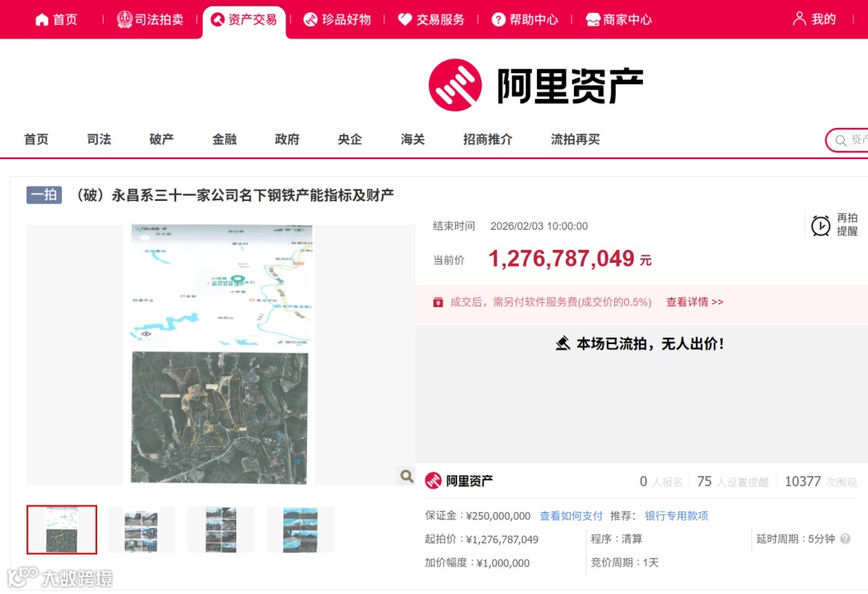The image size is (868, 594).
Task: Click the home house icon in top bar
Action: [x=42, y=20]
